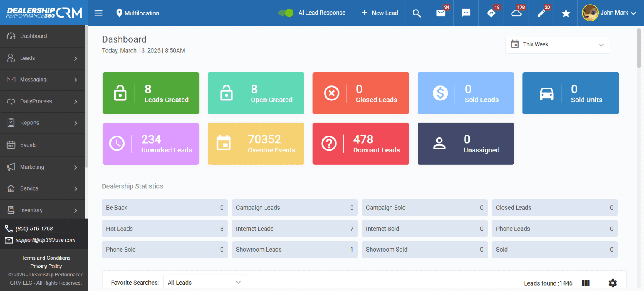The height and width of the screenshot is (291, 644).
Task: Open the hamburger menu icon
Action: pyautogui.click(x=99, y=13)
